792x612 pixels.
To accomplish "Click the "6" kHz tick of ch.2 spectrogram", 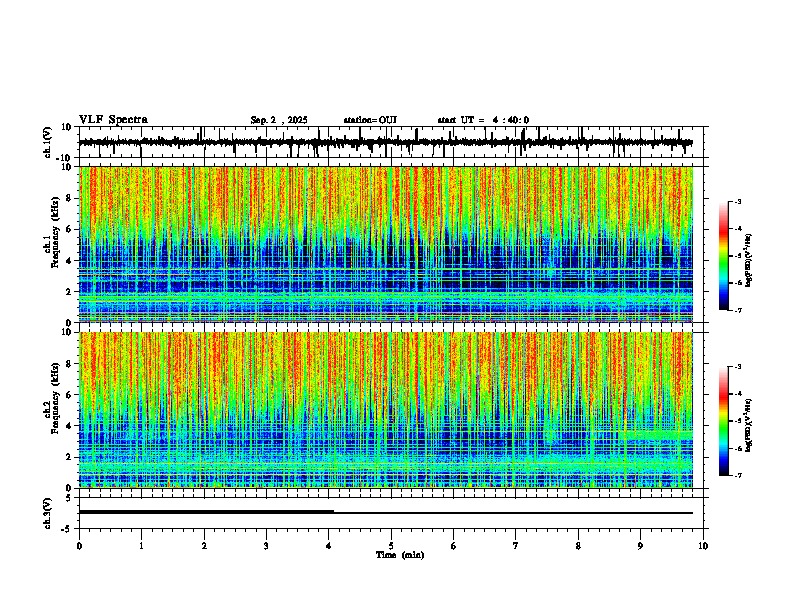I will pos(69,395).
